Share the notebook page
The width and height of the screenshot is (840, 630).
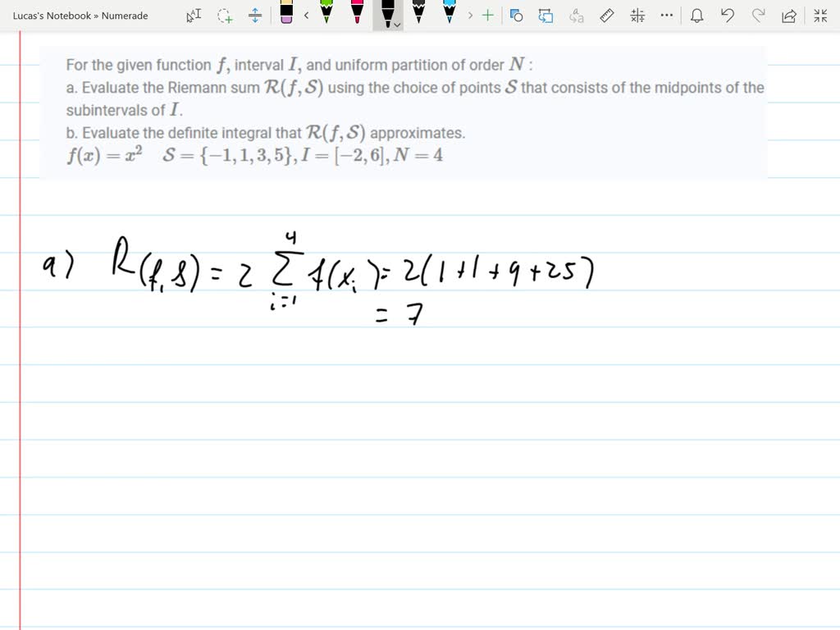(x=788, y=15)
